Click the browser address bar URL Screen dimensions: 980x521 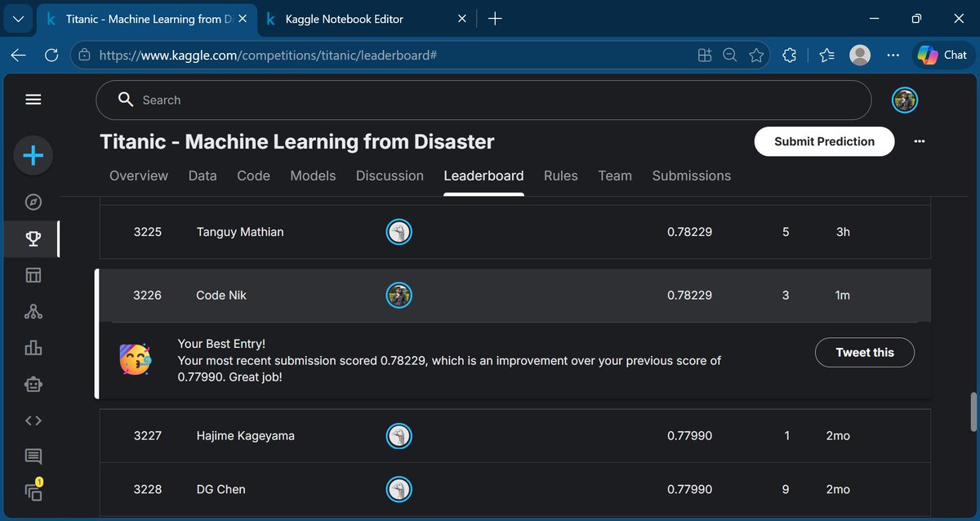coord(268,56)
